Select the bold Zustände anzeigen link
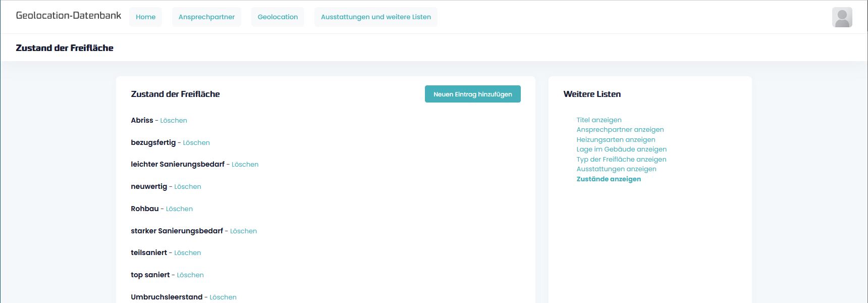 [609, 179]
